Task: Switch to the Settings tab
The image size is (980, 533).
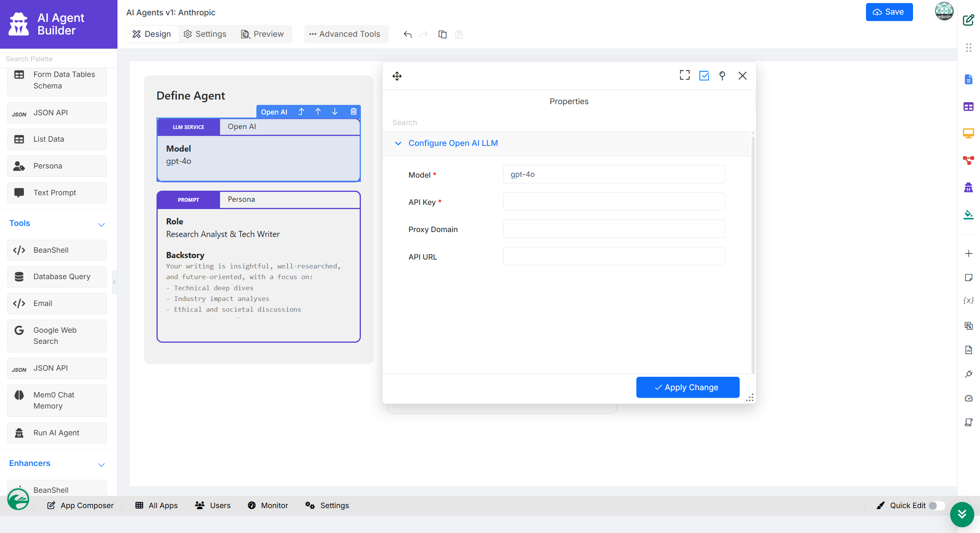Action: (205, 34)
